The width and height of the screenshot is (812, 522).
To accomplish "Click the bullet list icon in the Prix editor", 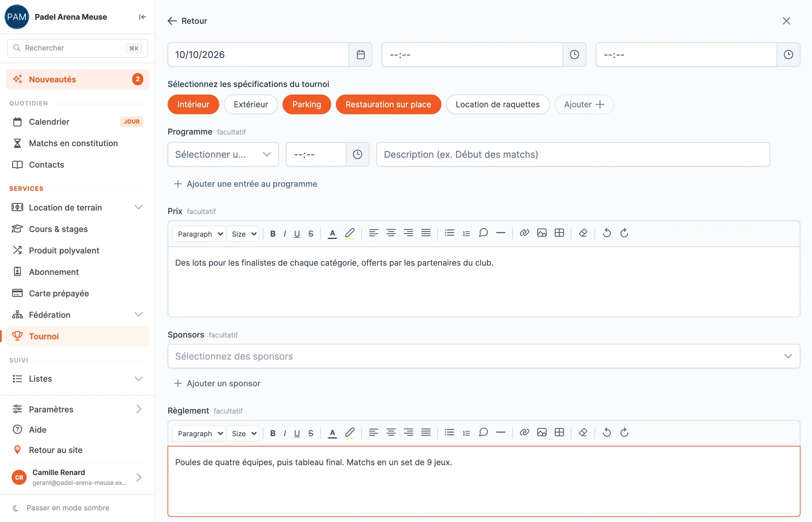I will 449,233.
